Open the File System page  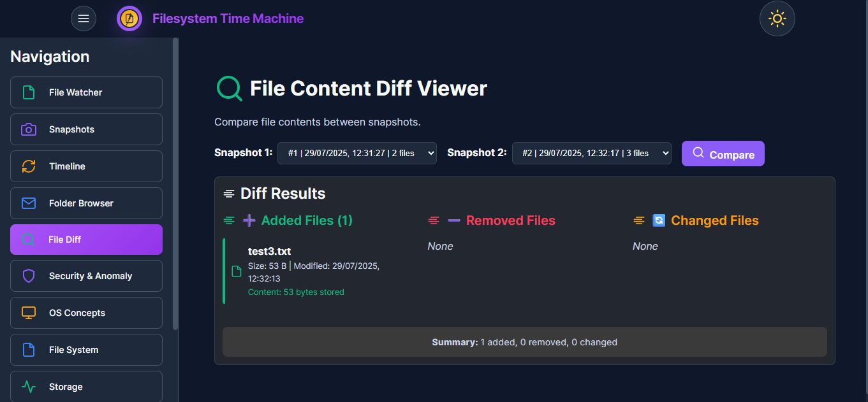(x=86, y=350)
